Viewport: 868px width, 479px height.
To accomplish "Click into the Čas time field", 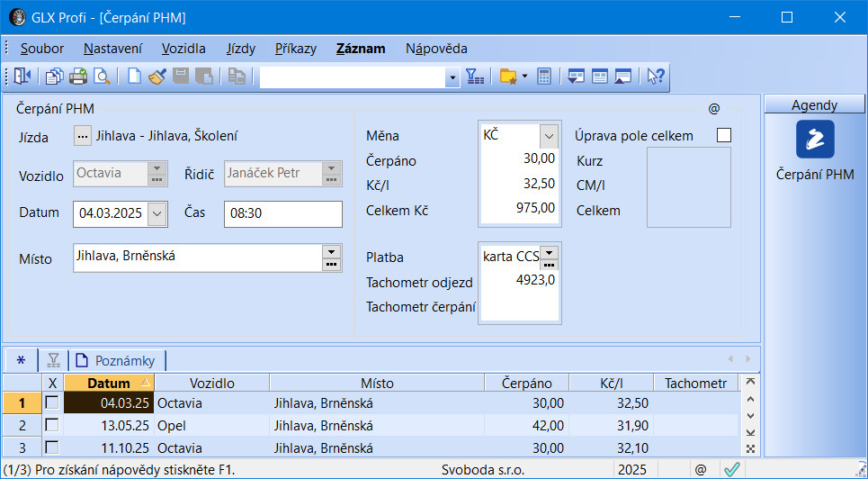I will click(282, 214).
